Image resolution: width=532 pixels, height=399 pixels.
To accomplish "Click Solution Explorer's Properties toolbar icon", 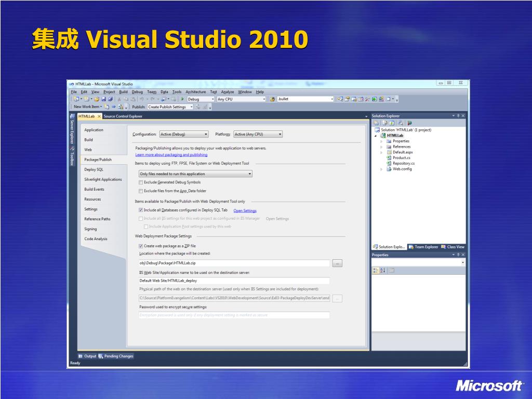I will [x=376, y=123].
